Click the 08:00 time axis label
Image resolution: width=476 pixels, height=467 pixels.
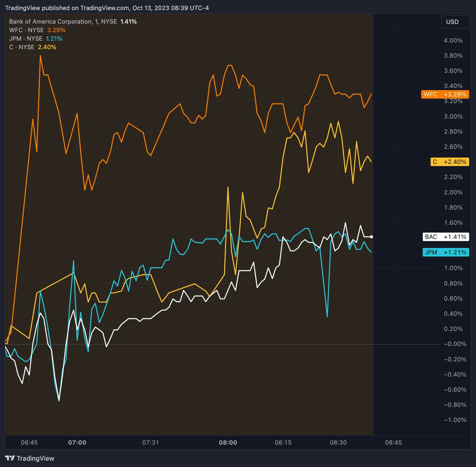[x=228, y=442]
